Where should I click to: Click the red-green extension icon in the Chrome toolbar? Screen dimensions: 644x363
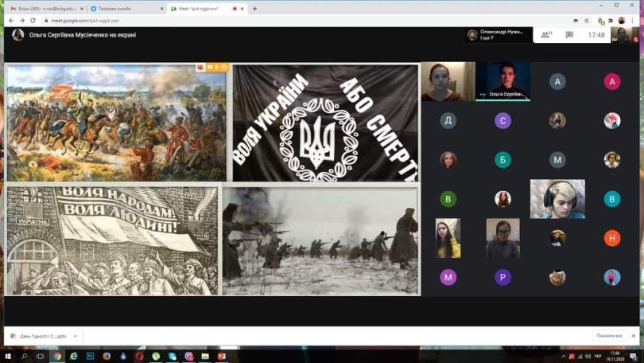(x=601, y=21)
